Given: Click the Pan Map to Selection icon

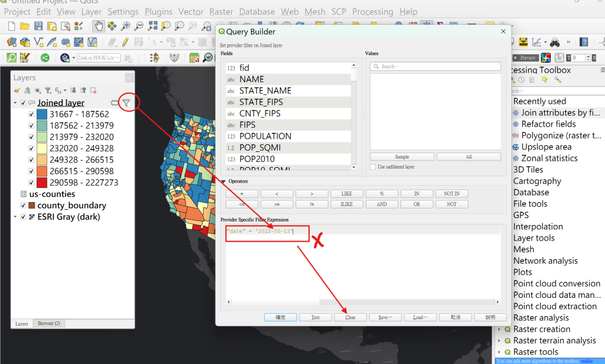Looking at the screenshot, I should point(112,26).
